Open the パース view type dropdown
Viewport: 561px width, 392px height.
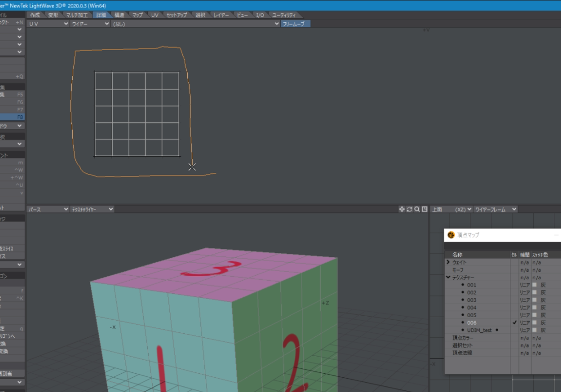[48, 209]
